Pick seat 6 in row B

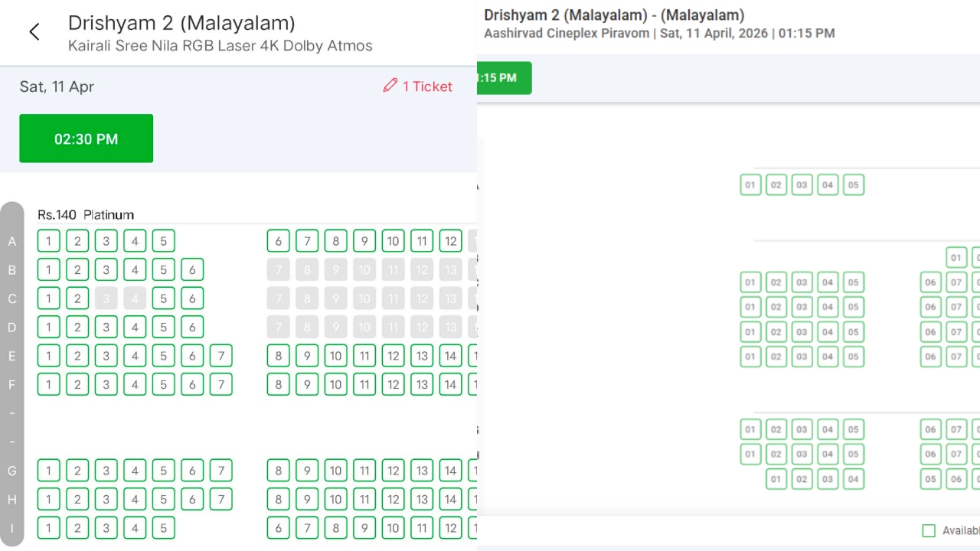(x=192, y=269)
